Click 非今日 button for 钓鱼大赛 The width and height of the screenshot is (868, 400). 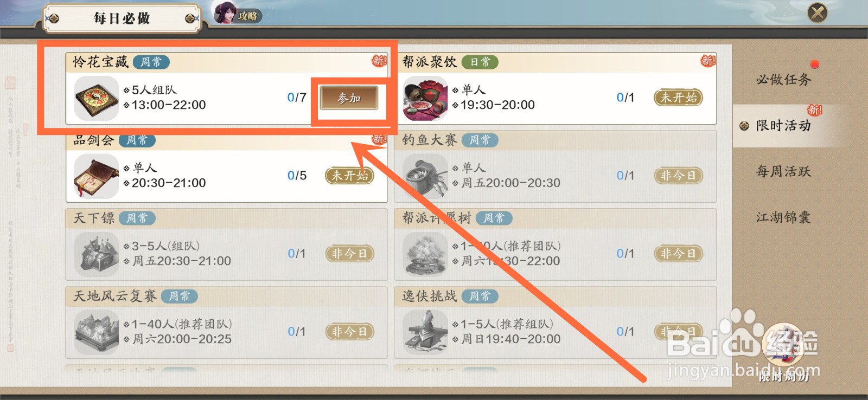coord(678,176)
